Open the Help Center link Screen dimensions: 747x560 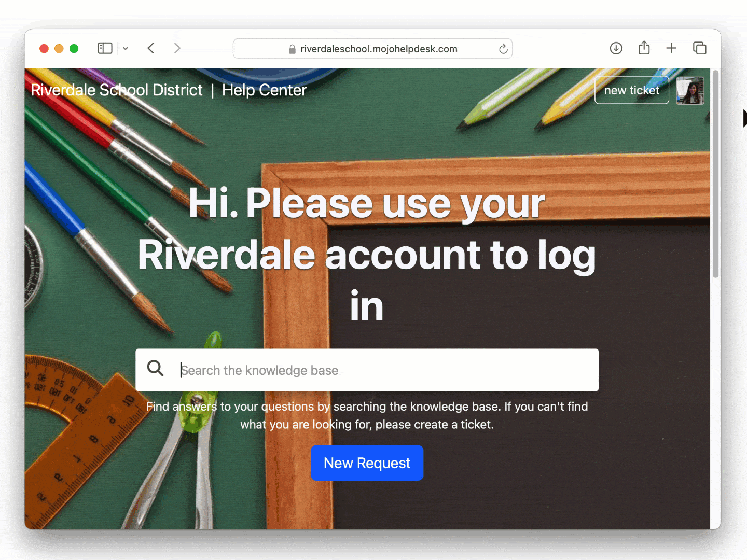[264, 90]
